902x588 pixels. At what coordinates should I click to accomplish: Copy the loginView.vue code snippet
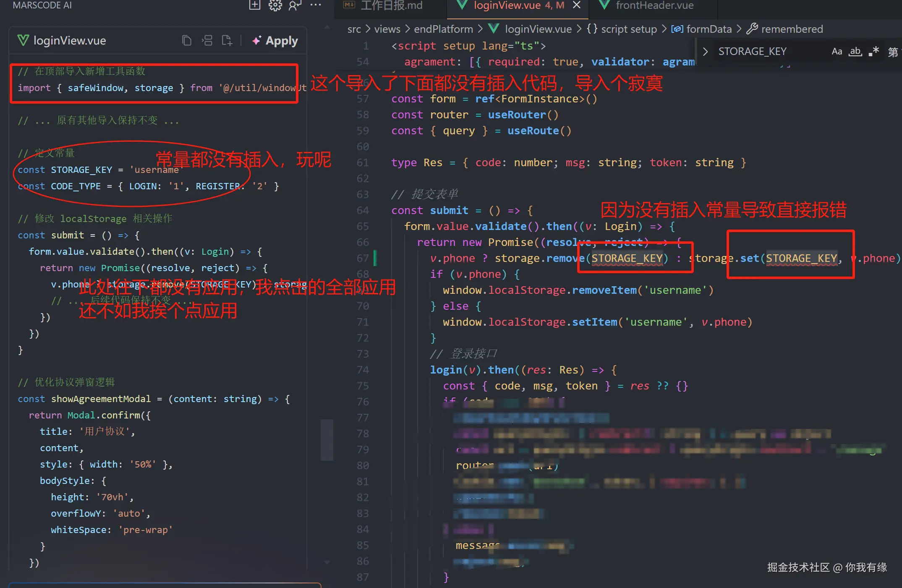tap(187, 40)
